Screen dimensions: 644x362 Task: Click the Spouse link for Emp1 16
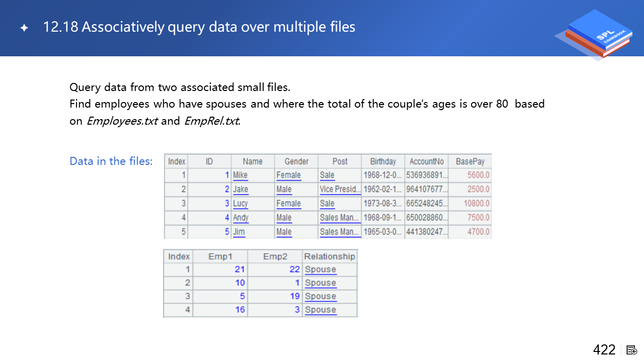[x=320, y=310]
